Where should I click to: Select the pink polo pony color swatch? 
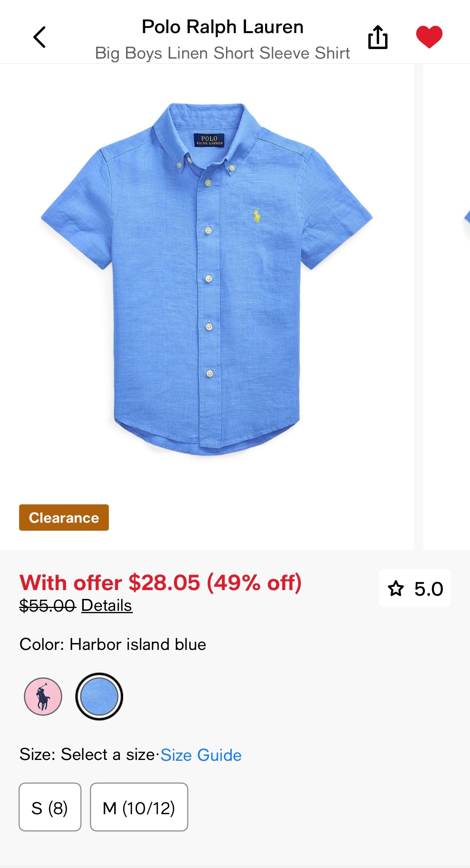click(43, 697)
